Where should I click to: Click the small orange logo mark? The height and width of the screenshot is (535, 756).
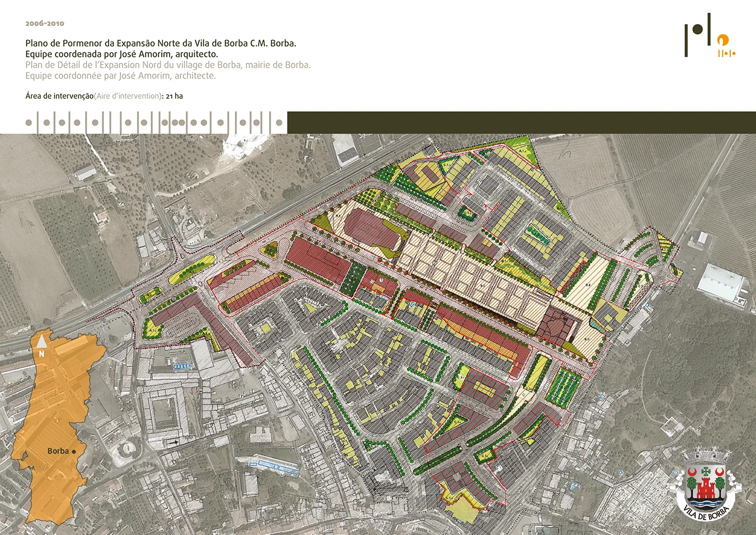pyautogui.click(x=725, y=46)
